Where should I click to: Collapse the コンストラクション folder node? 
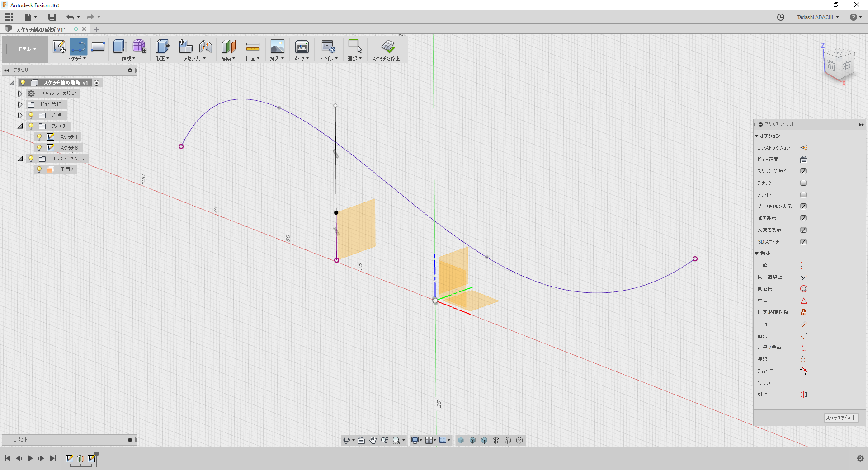(x=20, y=159)
